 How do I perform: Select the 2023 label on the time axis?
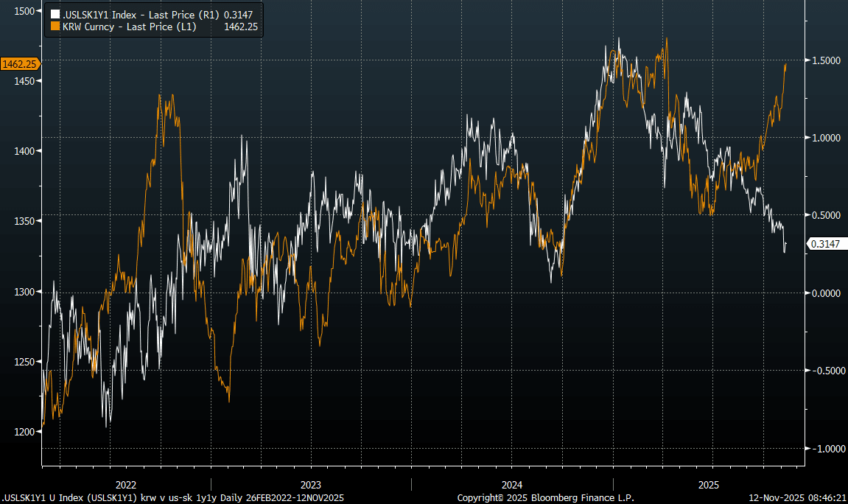[x=311, y=485]
